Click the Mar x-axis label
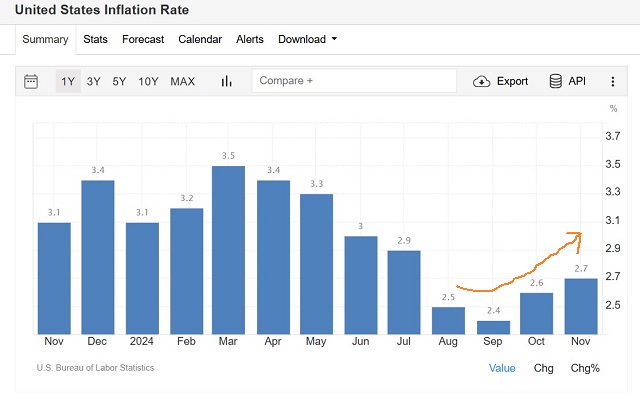This screenshot has width=640, height=393. (x=228, y=341)
